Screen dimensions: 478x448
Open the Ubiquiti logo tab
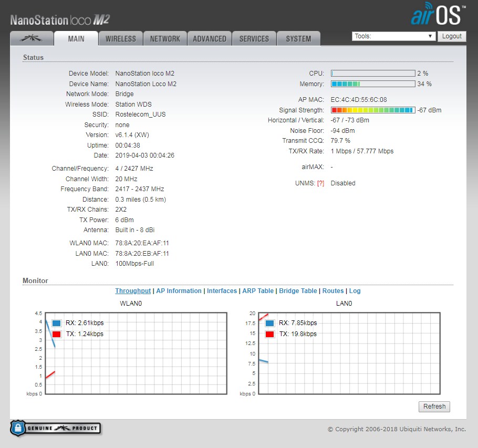coord(32,38)
